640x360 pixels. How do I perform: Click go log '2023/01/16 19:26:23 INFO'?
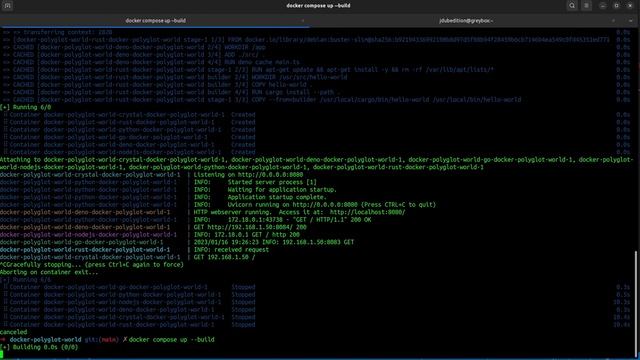click(236, 242)
